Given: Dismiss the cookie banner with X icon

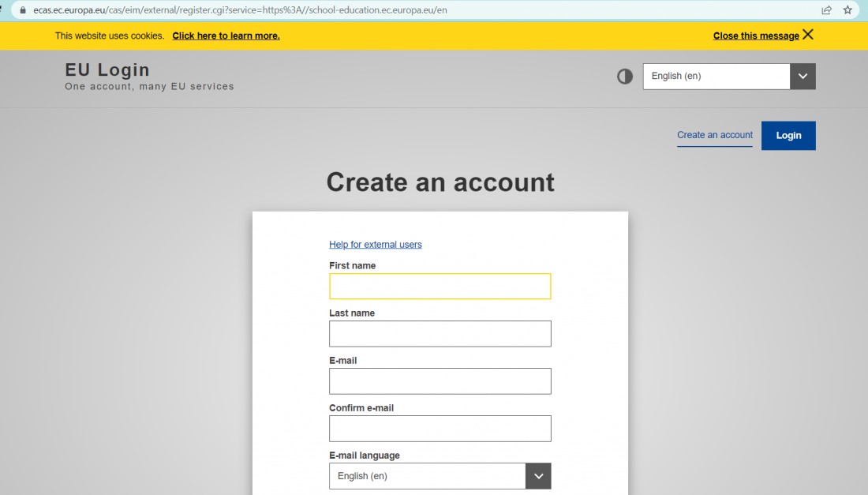Looking at the screenshot, I should click(808, 35).
